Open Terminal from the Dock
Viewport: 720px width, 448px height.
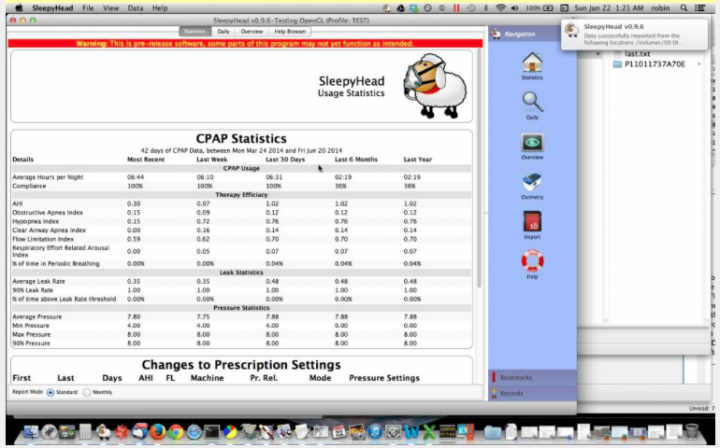(212, 432)
